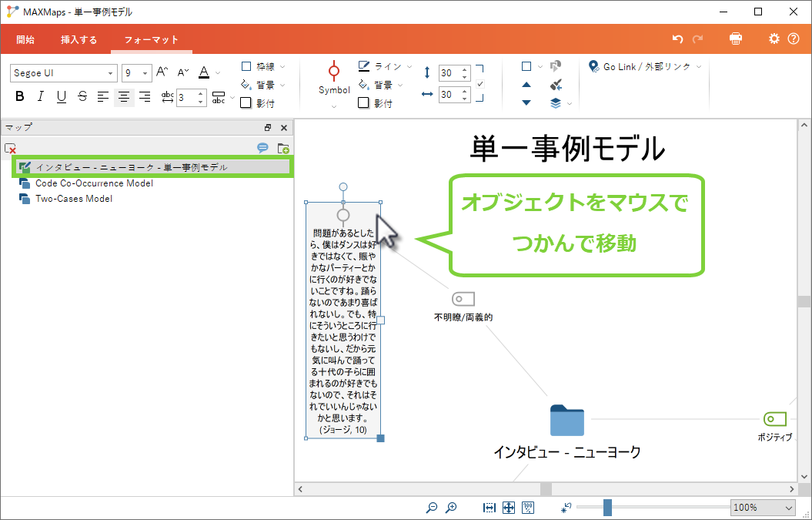Viewport: 812px width, 520px height.
Task: Enable the symbol 影付 shadow checkbox
Action: tap(363, 102)
